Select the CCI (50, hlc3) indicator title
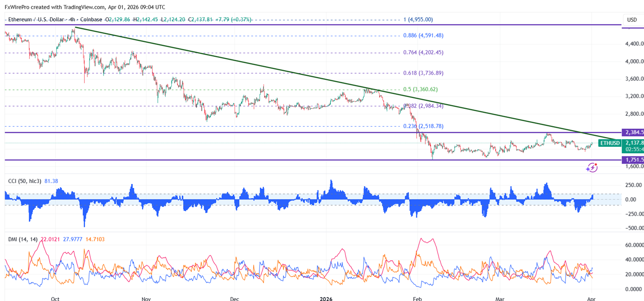Screen dimensions: 644x301 (25, 181)
